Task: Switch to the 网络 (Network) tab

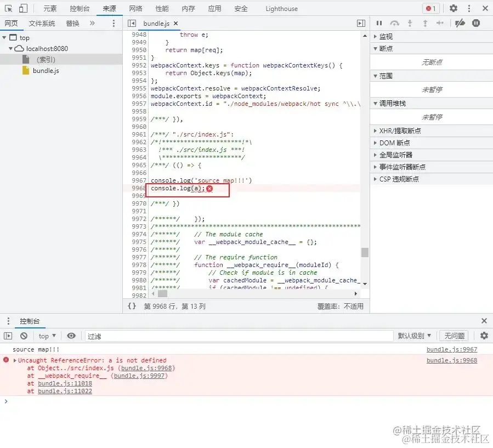Action: tap(134, 8)
